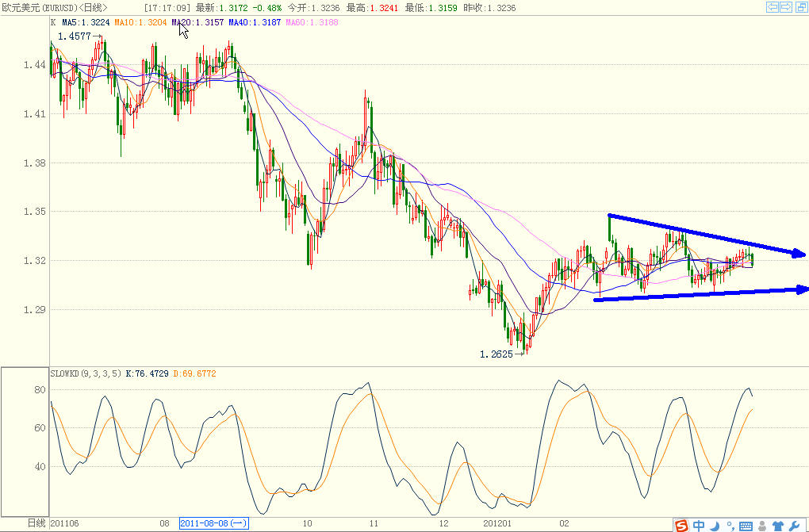Open the wrench settings icon
809x532 pixels.
click(x=795, y=526)
